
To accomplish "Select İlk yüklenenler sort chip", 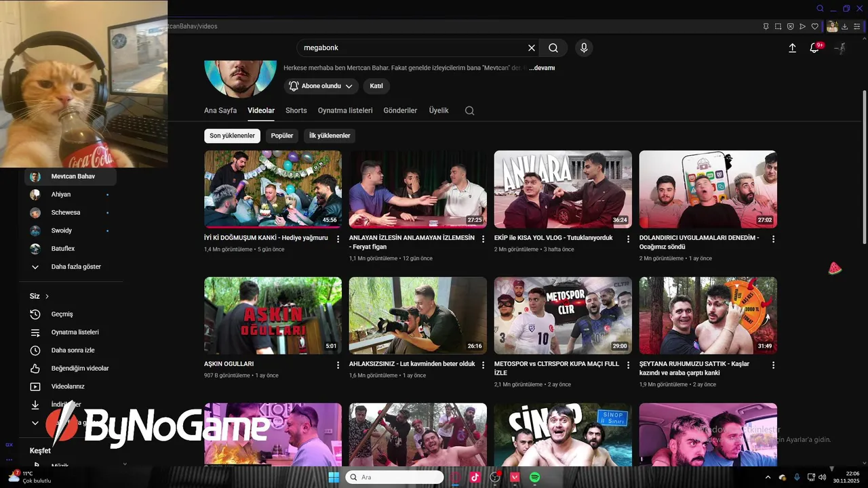I will point(330,136).
